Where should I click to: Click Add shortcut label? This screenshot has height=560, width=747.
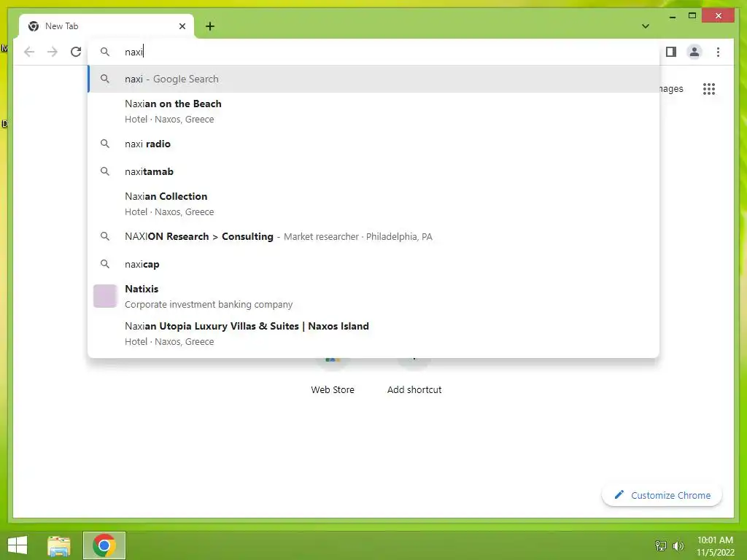414,390
